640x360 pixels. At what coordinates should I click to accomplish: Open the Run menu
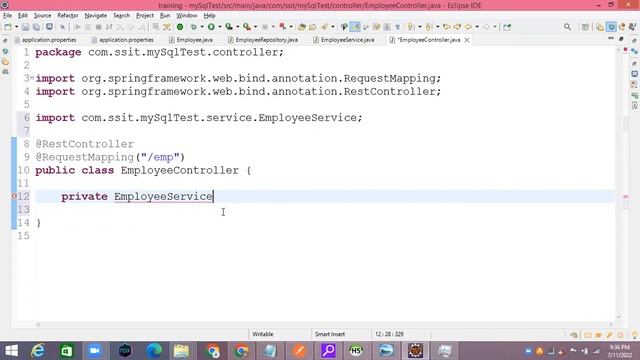coord(165,16)
